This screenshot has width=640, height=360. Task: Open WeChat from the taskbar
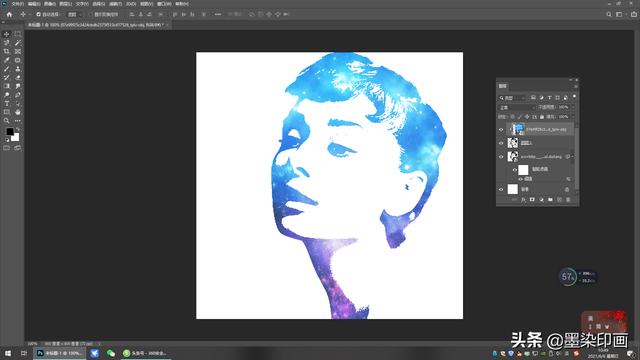tap(111, 353)
